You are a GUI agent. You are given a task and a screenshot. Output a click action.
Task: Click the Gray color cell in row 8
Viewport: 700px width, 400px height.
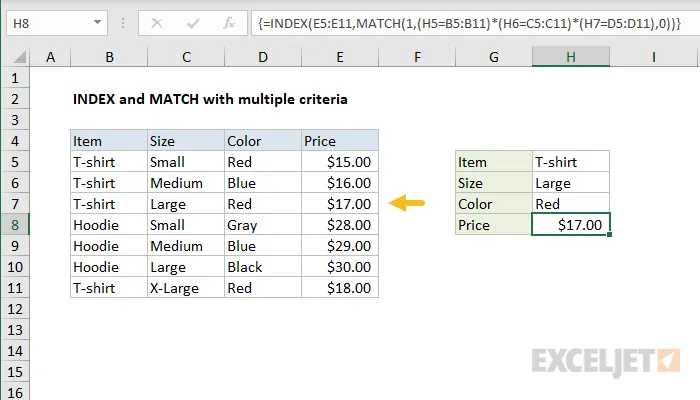coord(263,225)
